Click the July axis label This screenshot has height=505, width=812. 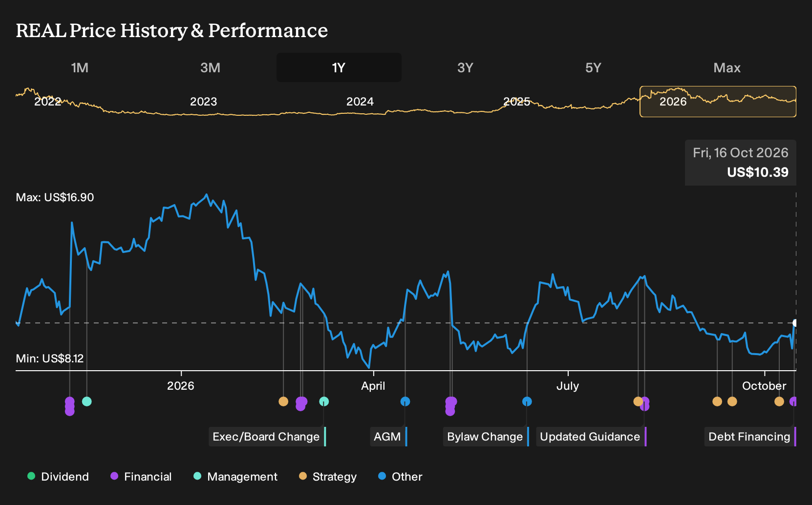[x=568, y=386]
